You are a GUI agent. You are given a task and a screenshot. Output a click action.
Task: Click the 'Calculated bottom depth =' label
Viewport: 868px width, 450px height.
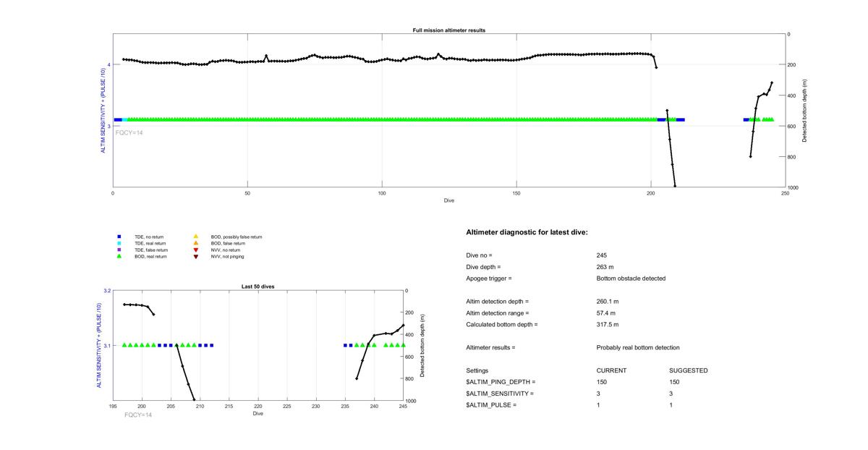[502, 325]
